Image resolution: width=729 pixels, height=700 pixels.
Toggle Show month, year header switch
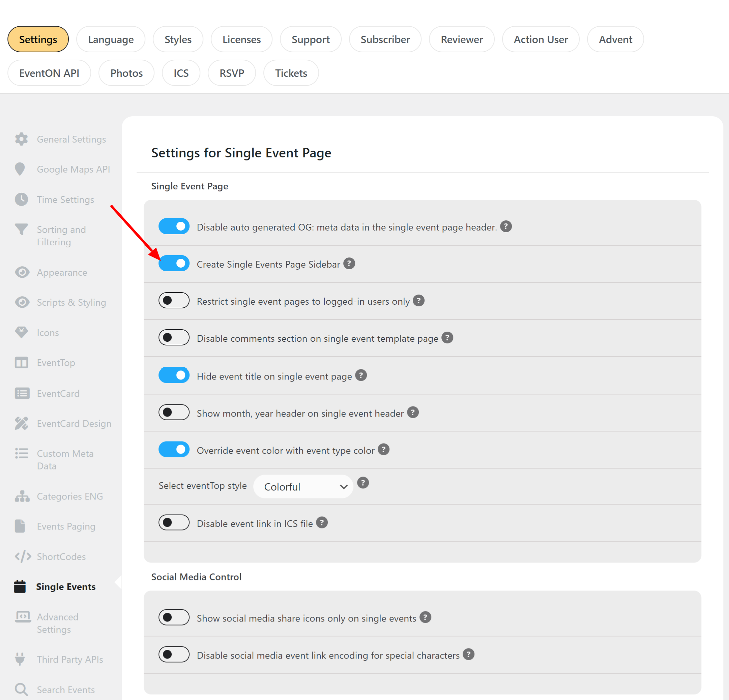174,412
